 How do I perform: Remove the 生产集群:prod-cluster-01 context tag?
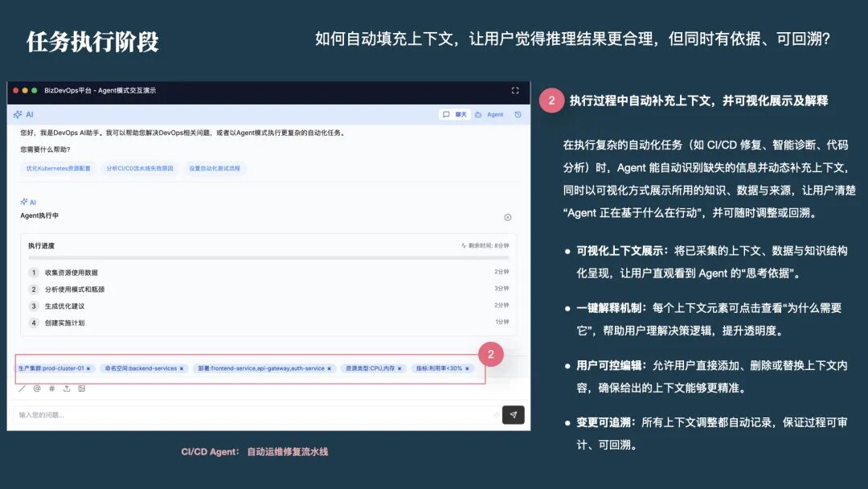pos(88,368)
